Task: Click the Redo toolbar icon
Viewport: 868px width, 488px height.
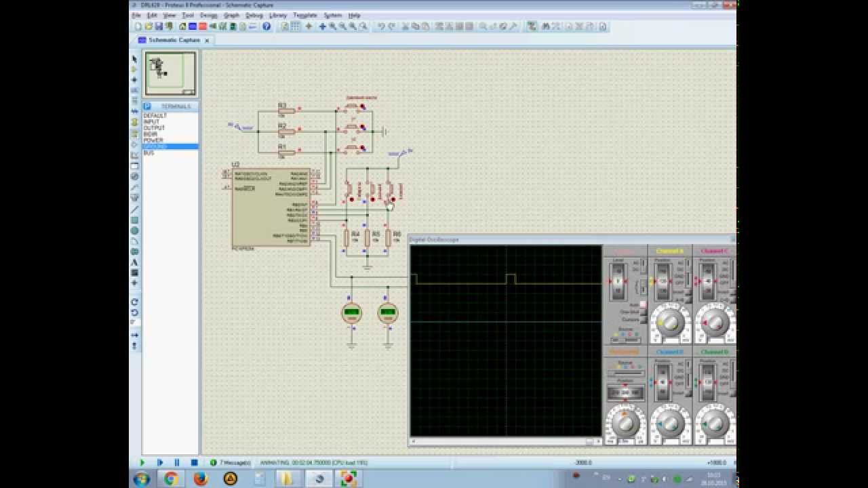Action: (x=392, y=26)
